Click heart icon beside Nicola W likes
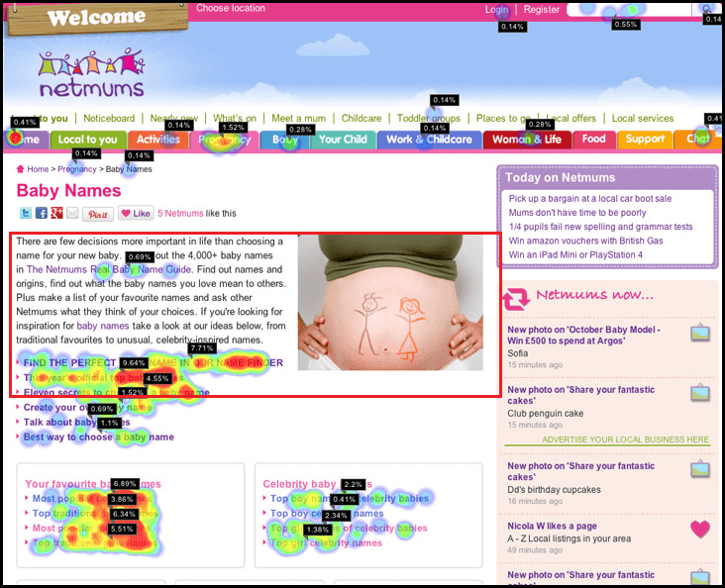This screenshot has height=588, width=725. pyautogui.click(x=700, y=529)
